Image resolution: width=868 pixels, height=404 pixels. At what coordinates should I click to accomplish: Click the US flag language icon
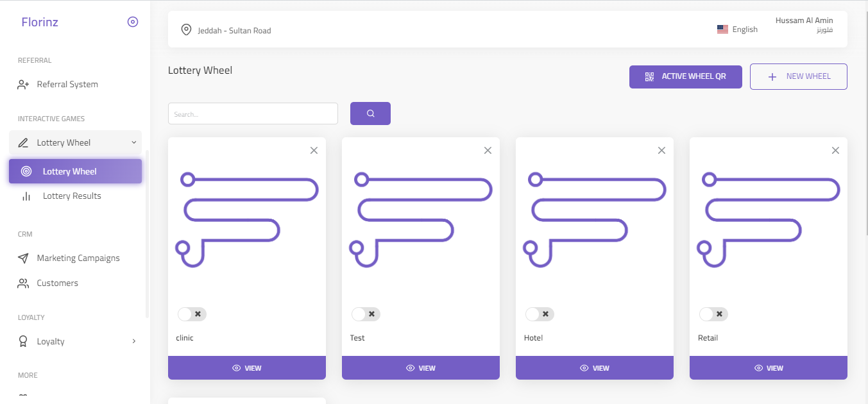pyautogui.click(x=722, y=29)
